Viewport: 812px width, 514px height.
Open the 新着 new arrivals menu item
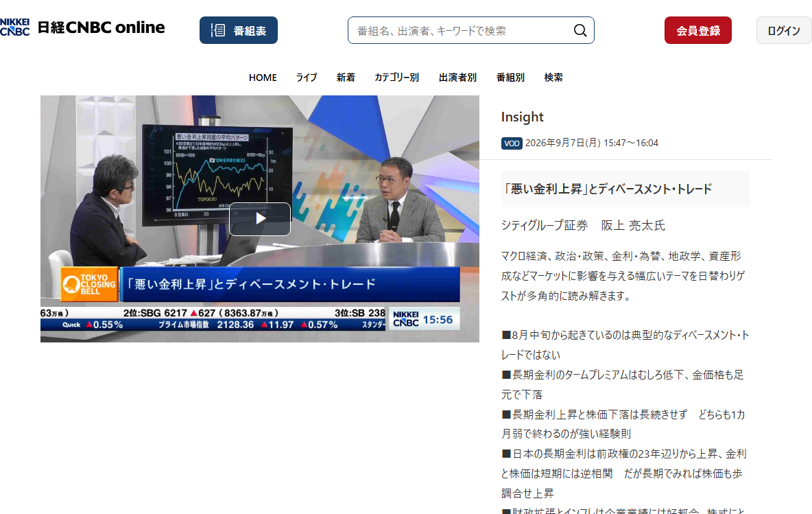click(x=346, y=78)
